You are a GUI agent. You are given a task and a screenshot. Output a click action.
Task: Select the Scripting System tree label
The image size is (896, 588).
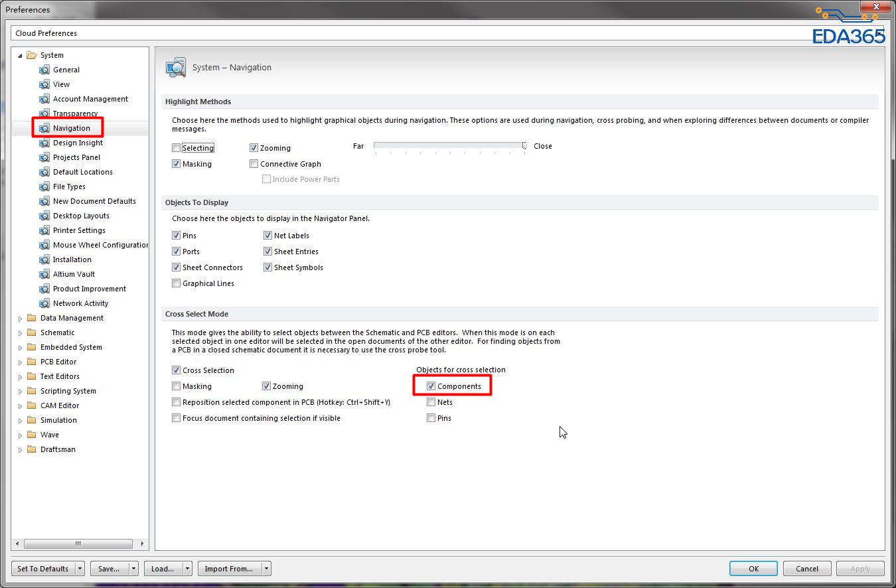point(68,391)
